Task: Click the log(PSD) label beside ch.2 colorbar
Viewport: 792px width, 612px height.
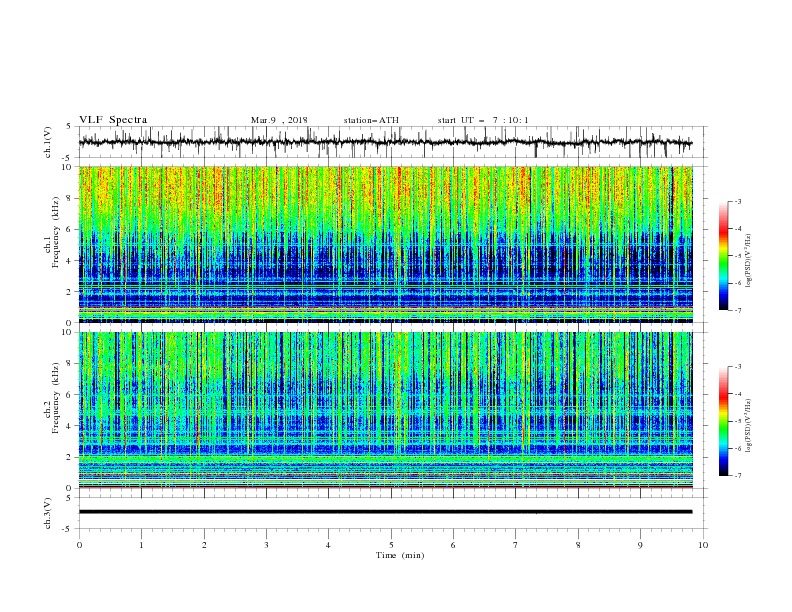Action: click(749, 426)
